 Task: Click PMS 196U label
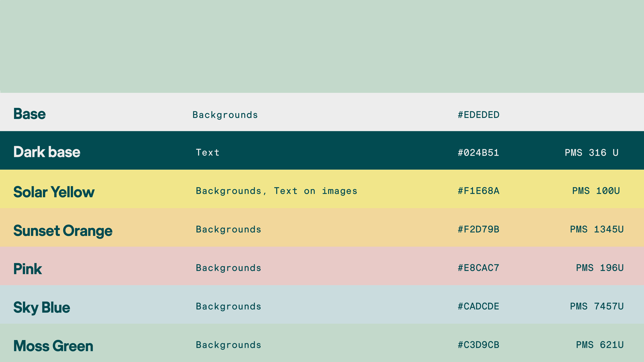[x=600, y=268]
